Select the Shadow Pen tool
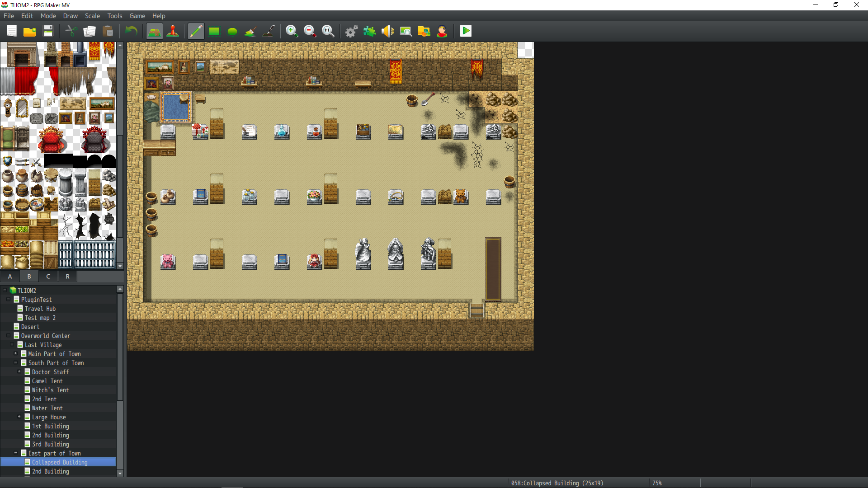868x488 pixels. 269,31
